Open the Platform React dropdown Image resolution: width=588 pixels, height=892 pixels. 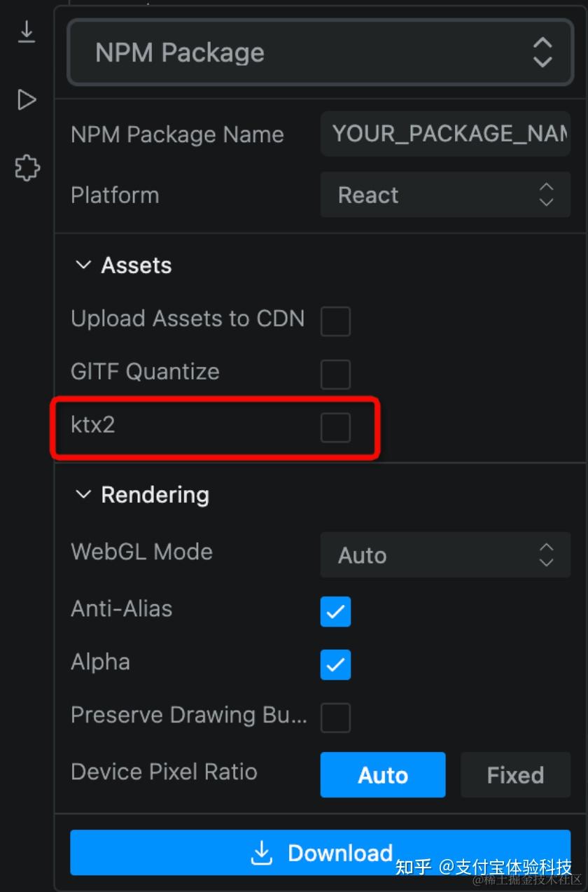tap(445, 195)
